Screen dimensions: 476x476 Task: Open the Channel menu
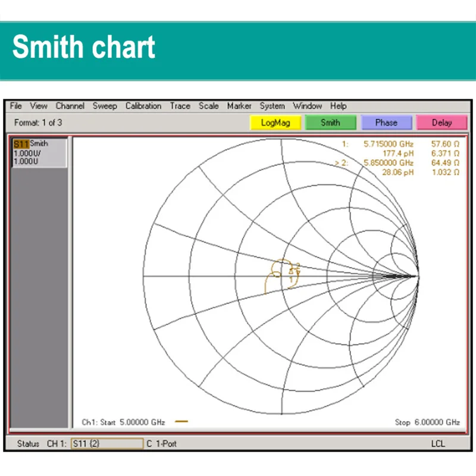(x=70, y=106)
